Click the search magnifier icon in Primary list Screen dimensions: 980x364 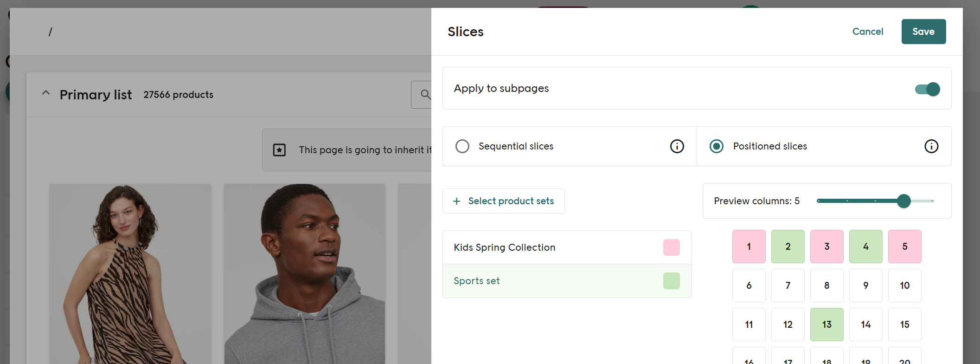tap(425, 95)
